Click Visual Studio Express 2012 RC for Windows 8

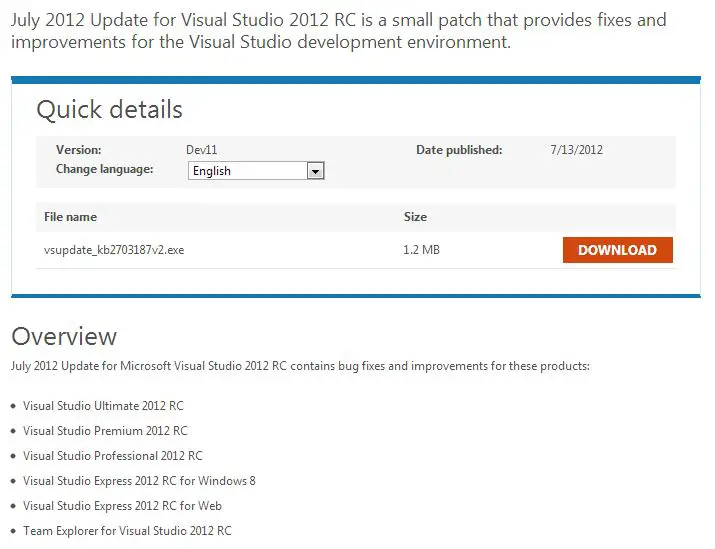pyautogui.click(x=139, y=481)
